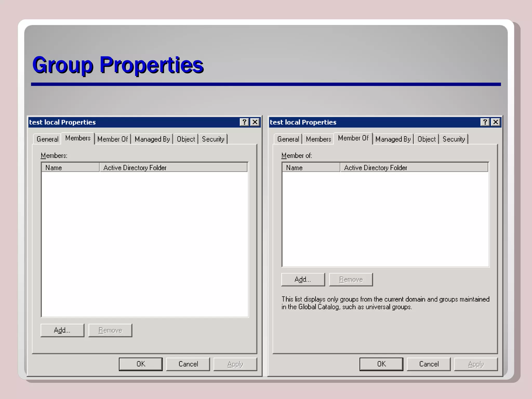Switch to Members tab in right dialog
532x399 pixels.
click(x=318, y=139)
